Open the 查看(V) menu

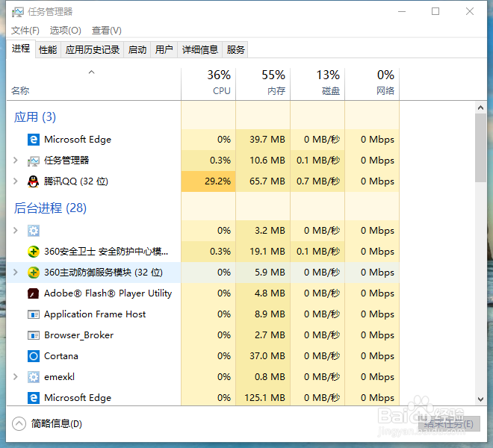(x=107, y=31)
